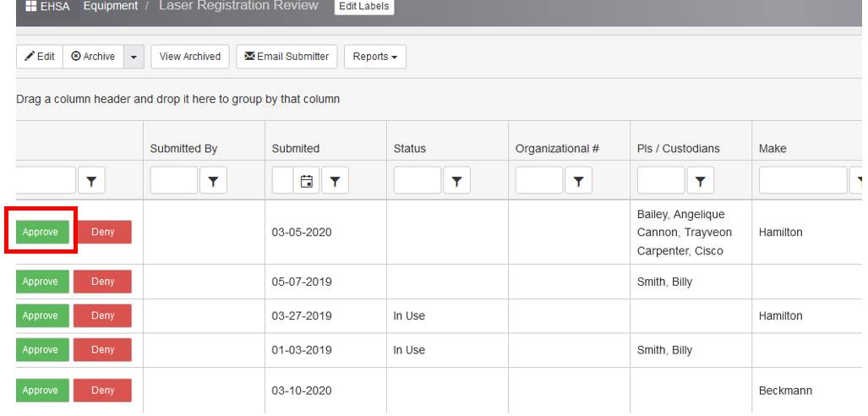The image size is (868, 416).
Task: Click the Edit button with pencil
Action: 39,57
